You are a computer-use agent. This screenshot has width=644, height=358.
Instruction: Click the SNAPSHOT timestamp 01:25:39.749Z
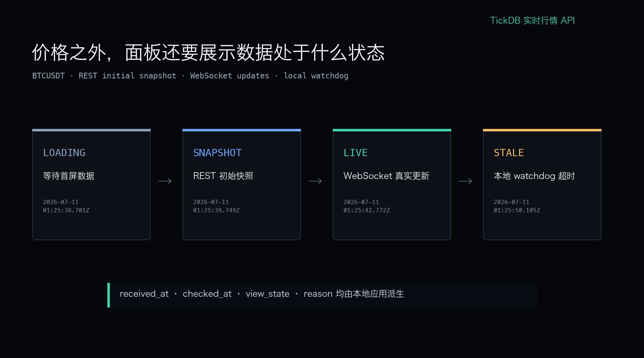tap(216, 210)
